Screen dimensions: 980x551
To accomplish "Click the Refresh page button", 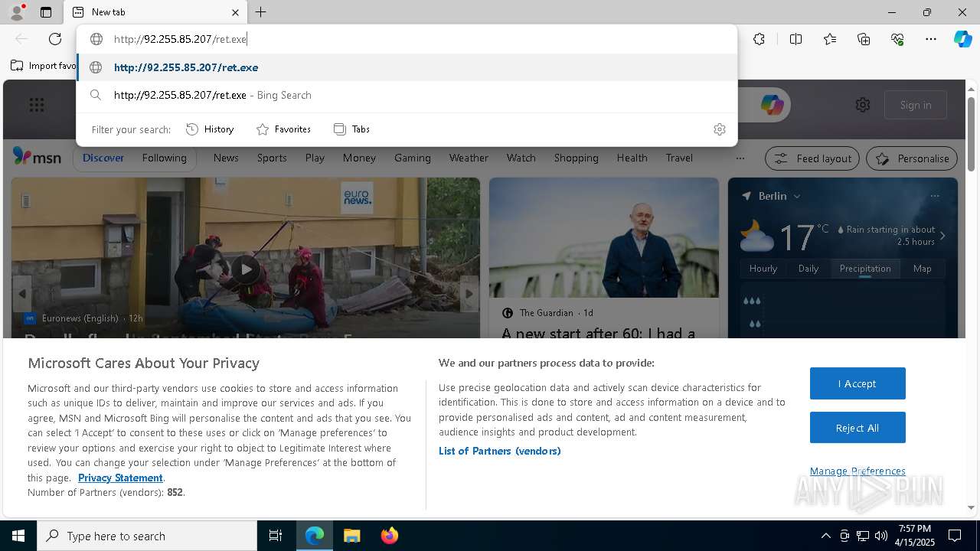I will [55, 39].
